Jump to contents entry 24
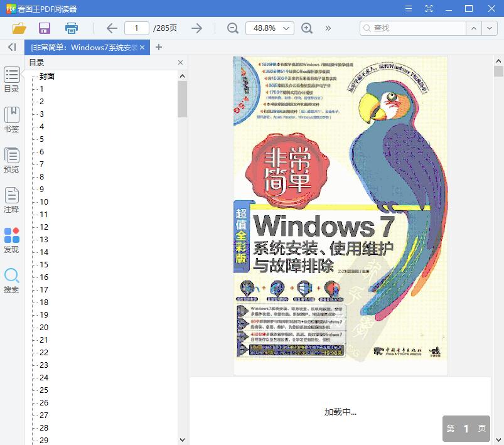 tap(44, 377)
